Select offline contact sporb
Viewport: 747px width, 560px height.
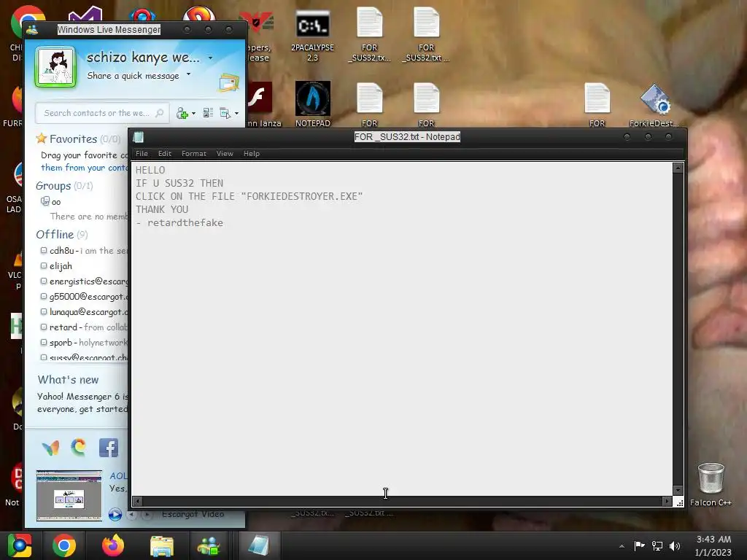[x=84, y=343]
